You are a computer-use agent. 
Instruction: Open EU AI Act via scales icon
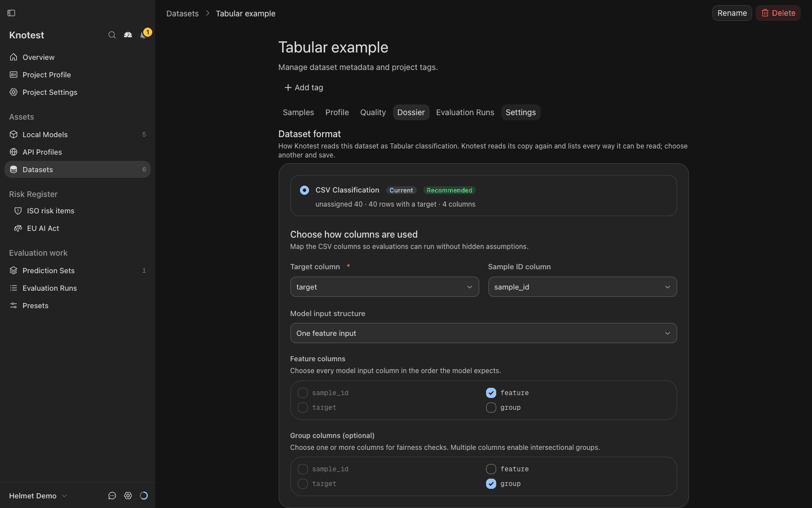coord(18,228)
